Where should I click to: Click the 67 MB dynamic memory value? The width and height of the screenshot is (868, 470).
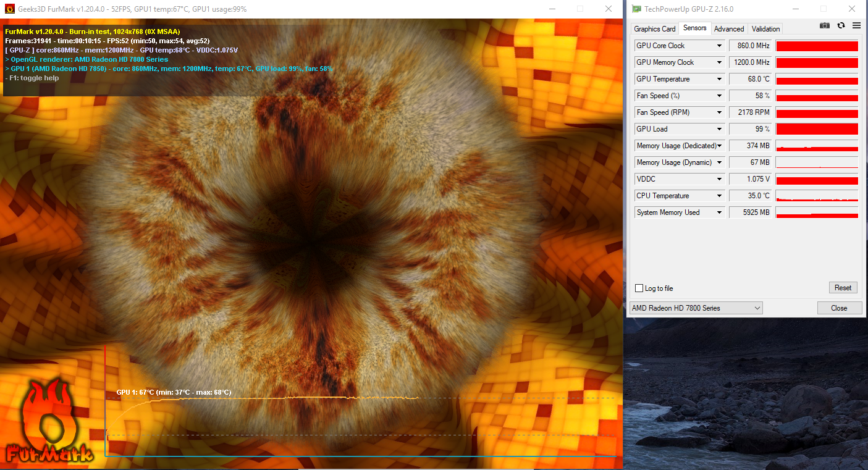click(750, 162)
